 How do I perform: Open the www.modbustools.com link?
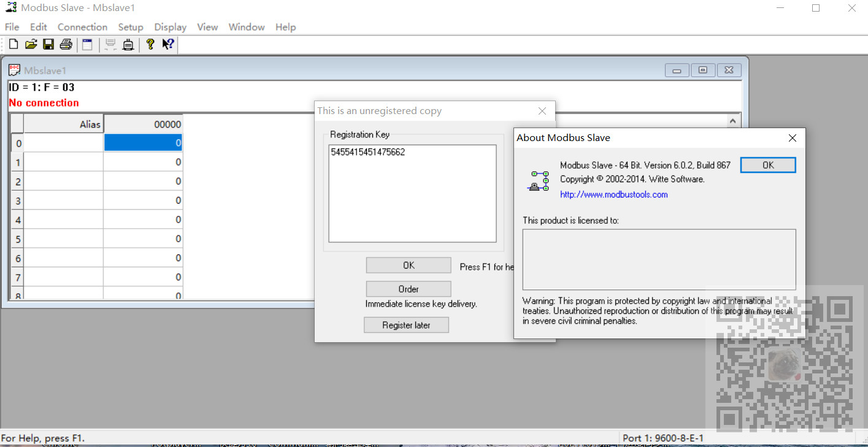[x=613, y=194]
